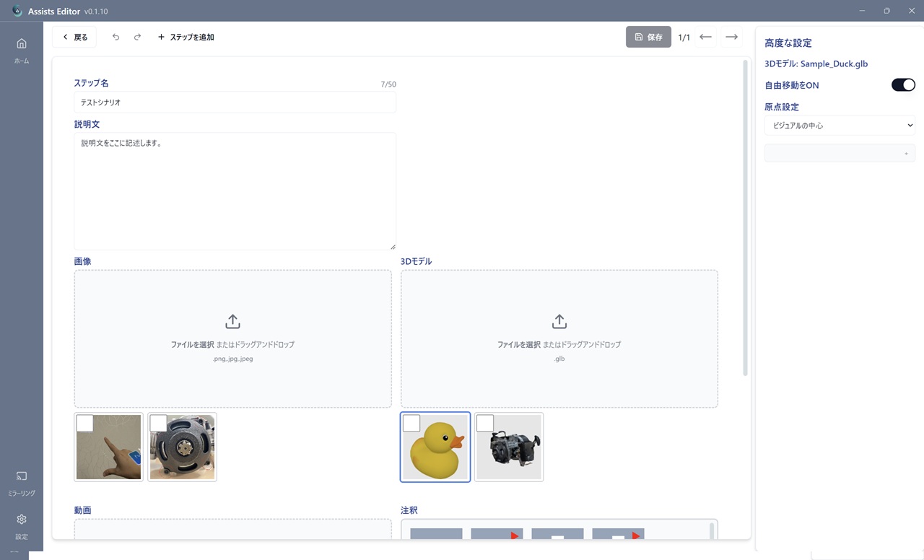This screenshot has width=924, height=560.
Task: Open the Settings gear icon
Action: [x=22, y=520]
